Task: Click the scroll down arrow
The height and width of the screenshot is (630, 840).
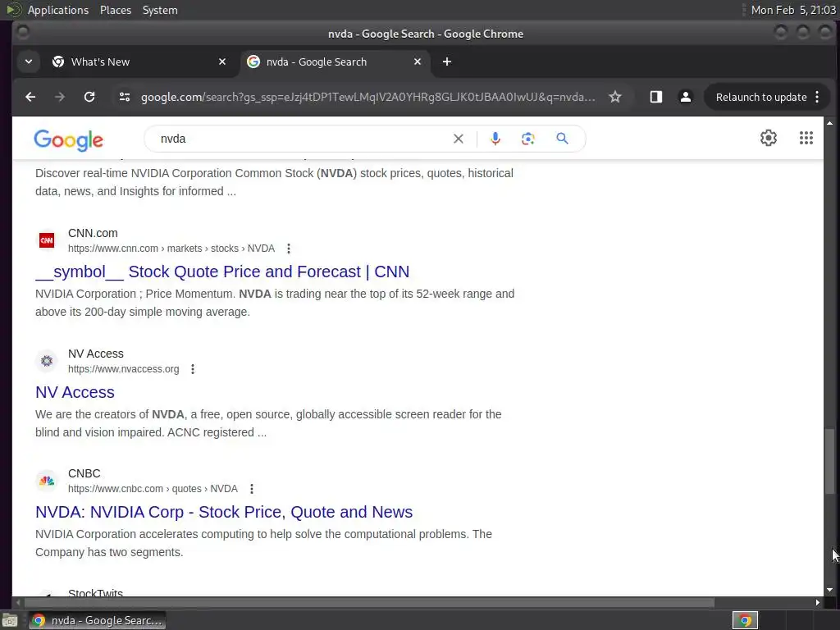Action: tap(829, 590)
